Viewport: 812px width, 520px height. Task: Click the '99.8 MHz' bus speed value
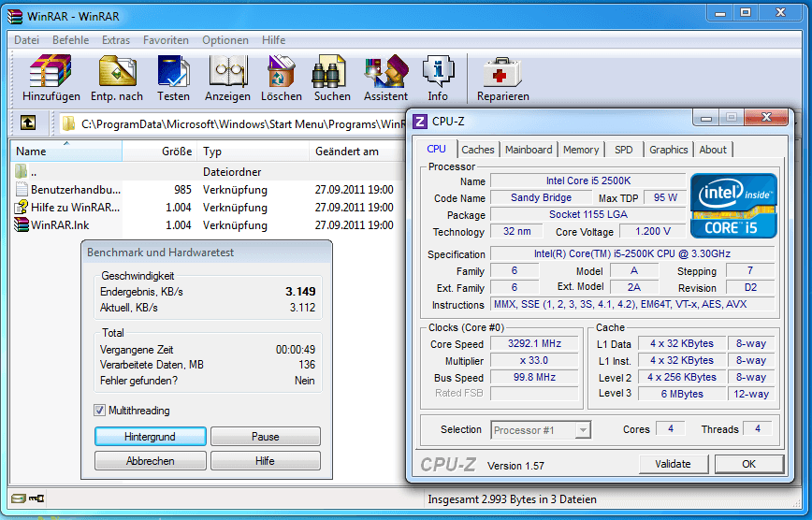click(x=534, y=377)
